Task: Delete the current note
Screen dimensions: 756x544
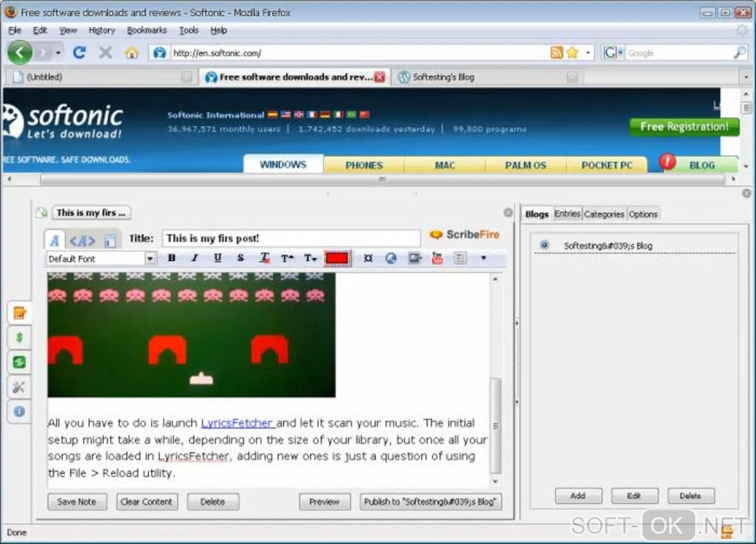Action: (x=213, y=502)
